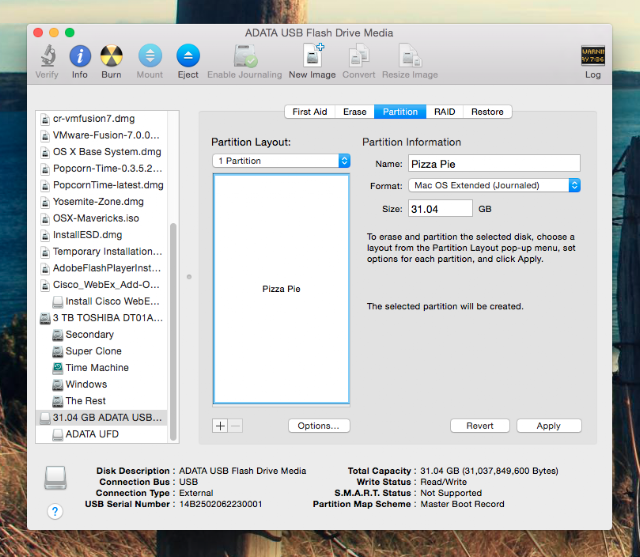
Task: Open partition Options button
Action: [x=319, y=426]
